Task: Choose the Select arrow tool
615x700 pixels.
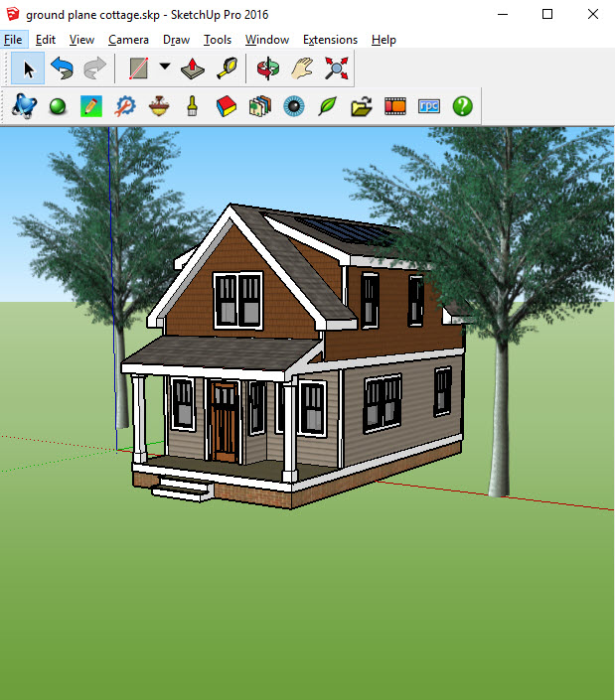Action: 28,69
